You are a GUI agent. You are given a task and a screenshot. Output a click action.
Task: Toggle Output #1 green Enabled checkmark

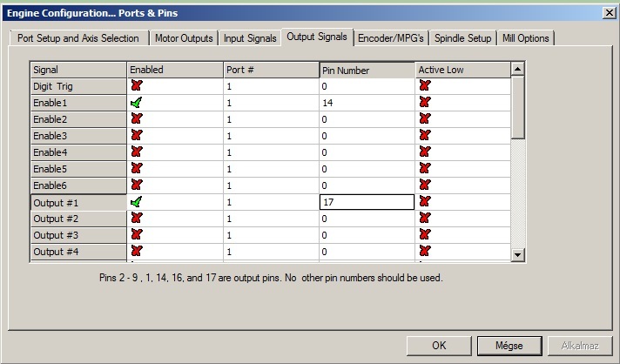point(137,202)
